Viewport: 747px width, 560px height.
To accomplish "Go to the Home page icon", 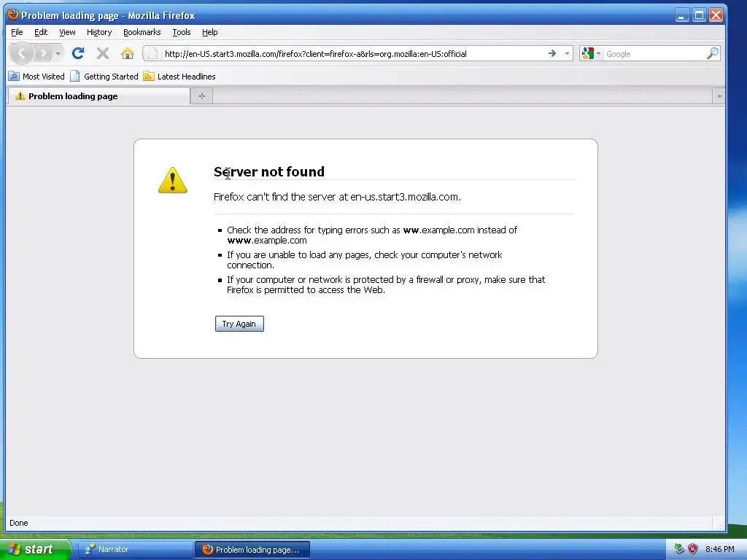I will coord(127,53).
